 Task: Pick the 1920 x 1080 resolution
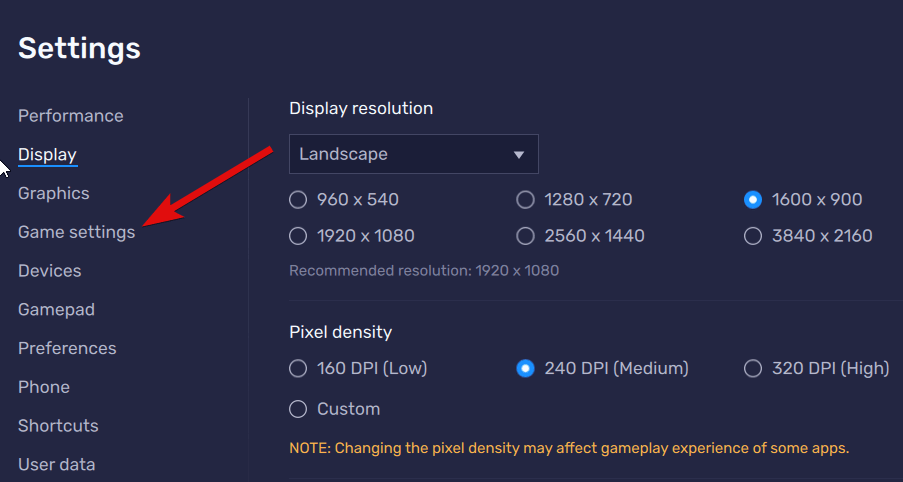point(298,236)
